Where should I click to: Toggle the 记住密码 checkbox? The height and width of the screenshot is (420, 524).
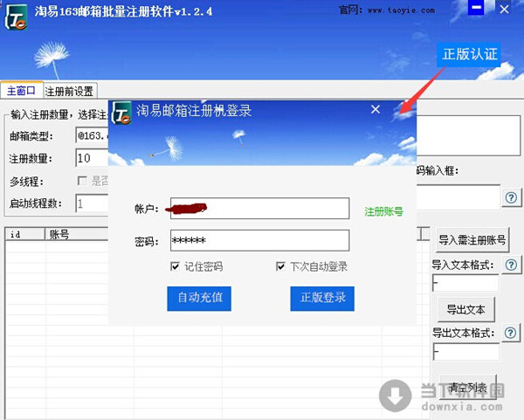pyautogui.click(x=175, y=266)
